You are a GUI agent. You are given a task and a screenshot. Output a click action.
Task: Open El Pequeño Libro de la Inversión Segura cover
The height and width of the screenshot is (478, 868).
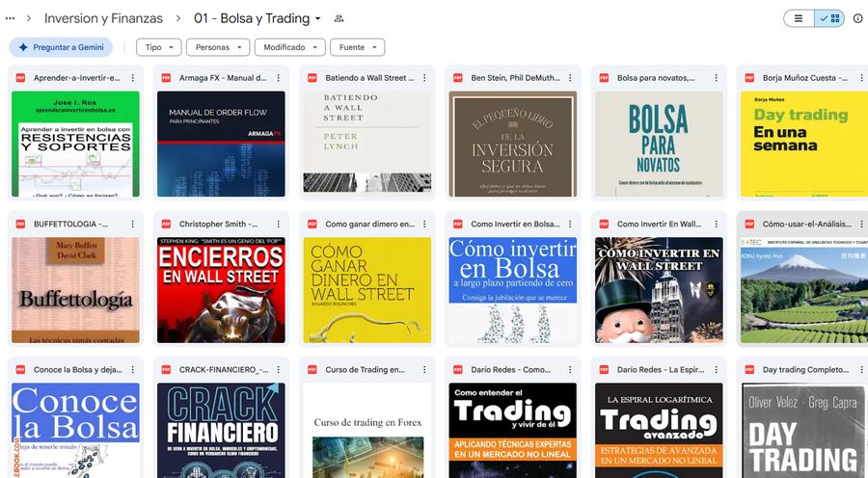(513, 144)
